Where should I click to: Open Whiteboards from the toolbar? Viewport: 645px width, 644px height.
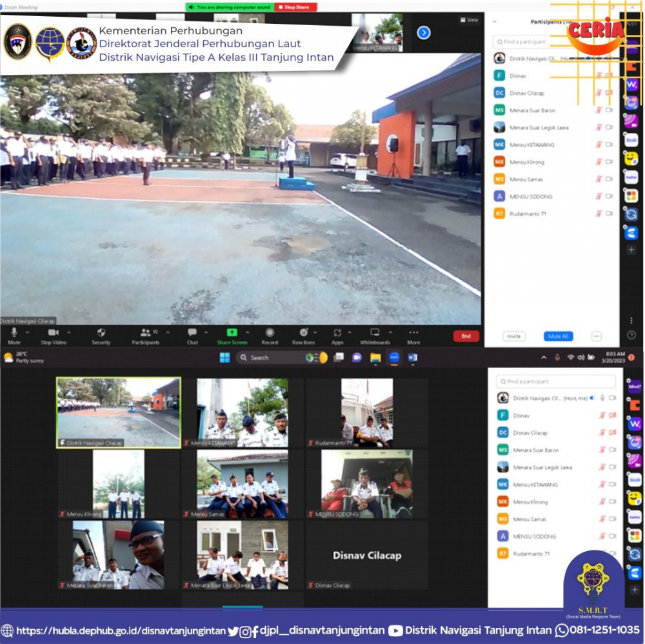click(x=375, y=336)
